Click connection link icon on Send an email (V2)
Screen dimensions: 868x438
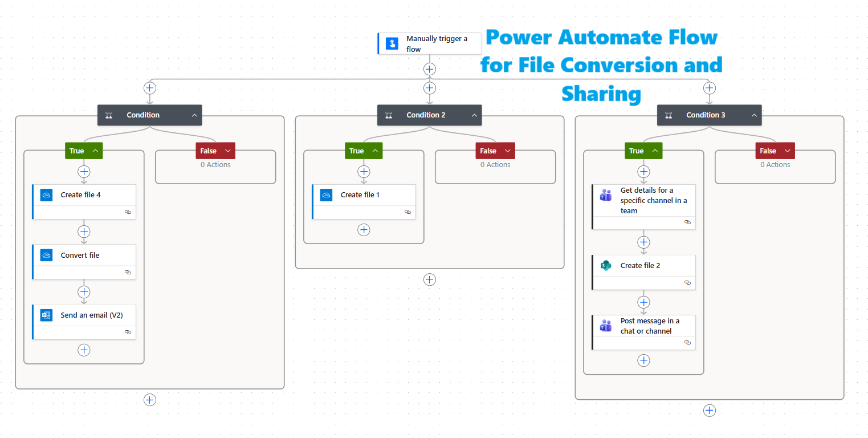[128, 332]
